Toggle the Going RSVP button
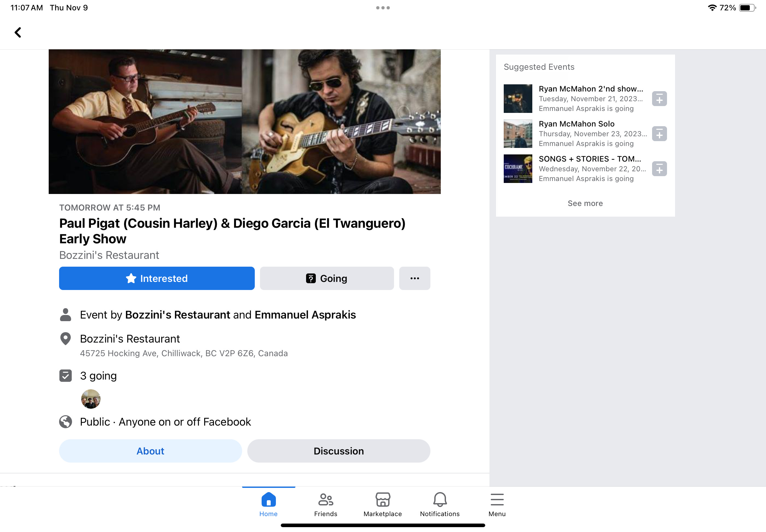 (327, 278)
